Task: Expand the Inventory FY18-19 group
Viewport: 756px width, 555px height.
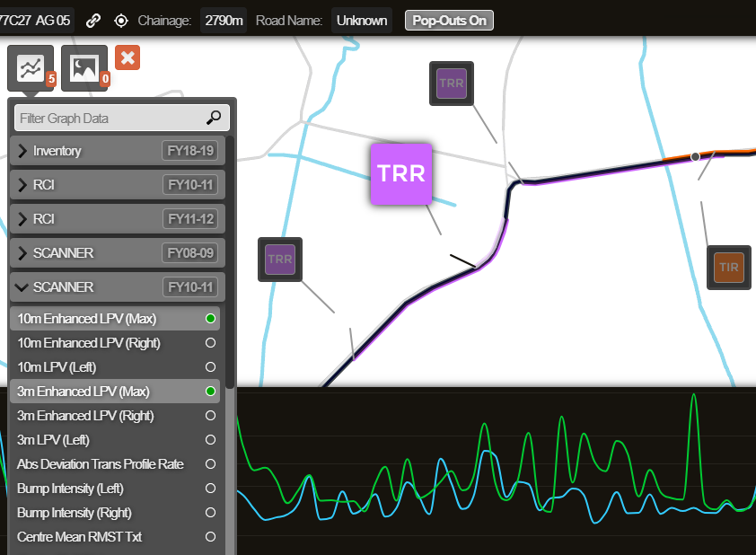Action: [117, 151]
